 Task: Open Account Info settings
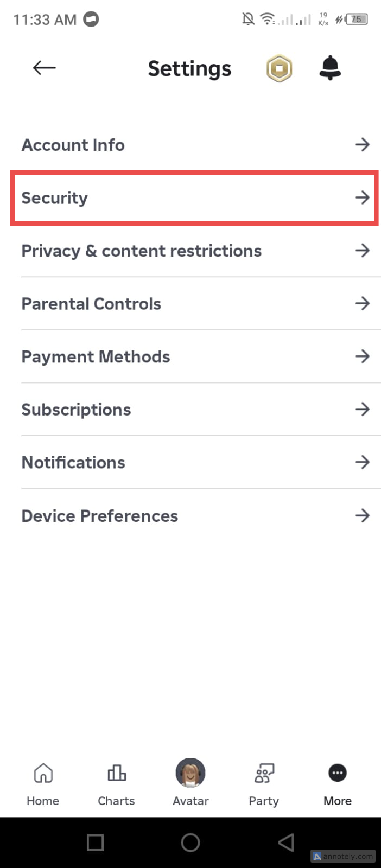click(x=73, y=145)
